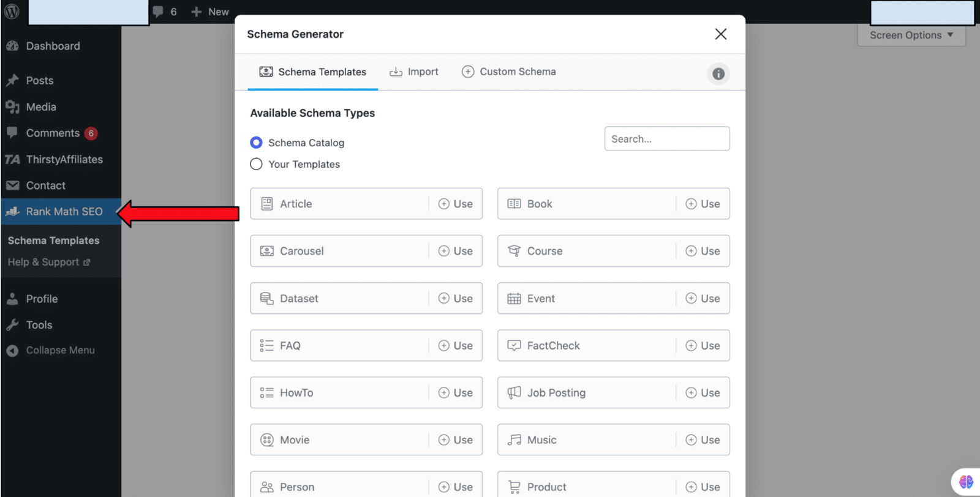The width and height of the screenshot is (980, 497).
Task: Click the Book schema icon
Action: (x=514, y=204)
